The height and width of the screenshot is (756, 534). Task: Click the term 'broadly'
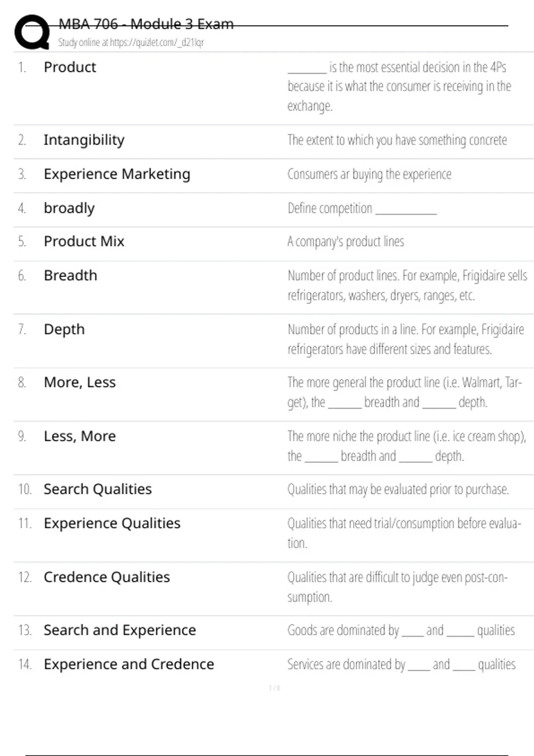[69, 208]
